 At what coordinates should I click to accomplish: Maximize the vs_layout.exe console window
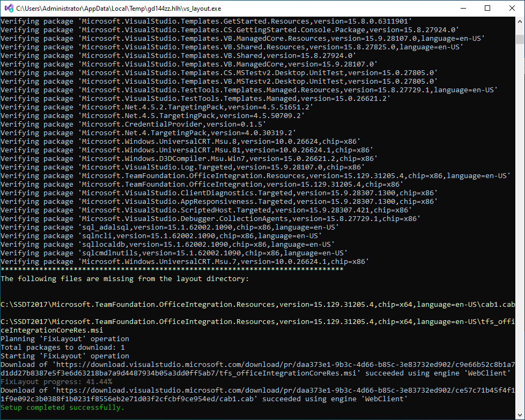[x=487, y=8]
